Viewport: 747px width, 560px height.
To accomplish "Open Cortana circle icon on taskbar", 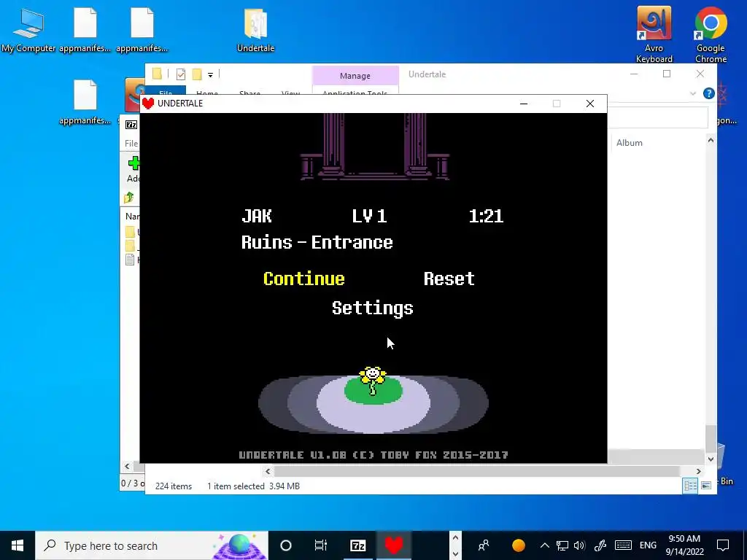I will 286,545.
